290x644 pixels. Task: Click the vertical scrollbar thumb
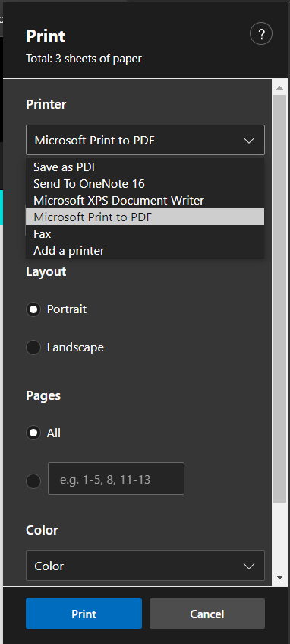point(279,299)
